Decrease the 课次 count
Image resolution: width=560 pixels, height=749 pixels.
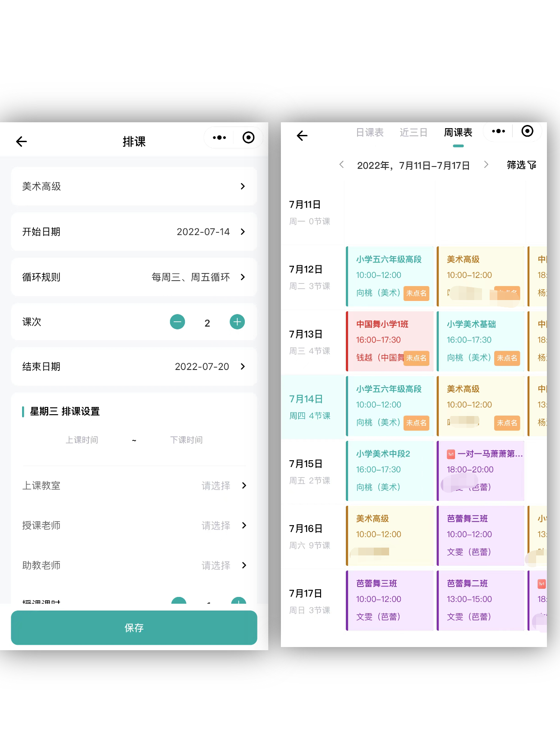177,322
